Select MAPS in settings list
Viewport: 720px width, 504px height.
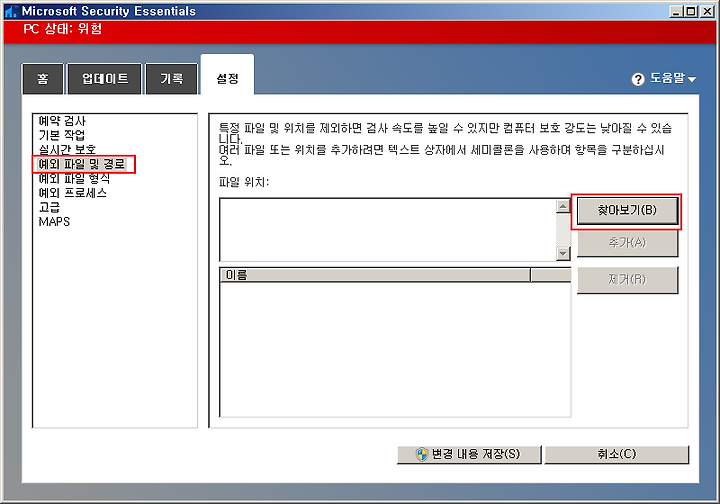coord(54,222)
